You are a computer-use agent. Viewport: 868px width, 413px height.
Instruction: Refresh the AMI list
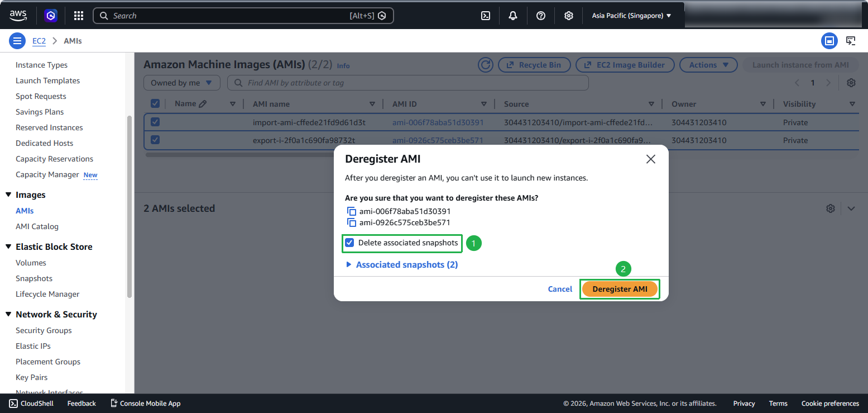coord(486,65)
